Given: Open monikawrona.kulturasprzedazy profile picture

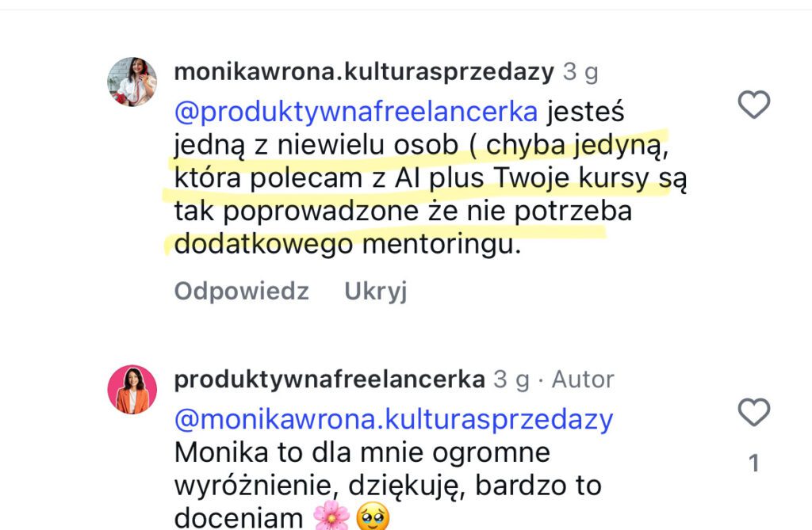Looking at the screenshot, I should click(132, 82).
